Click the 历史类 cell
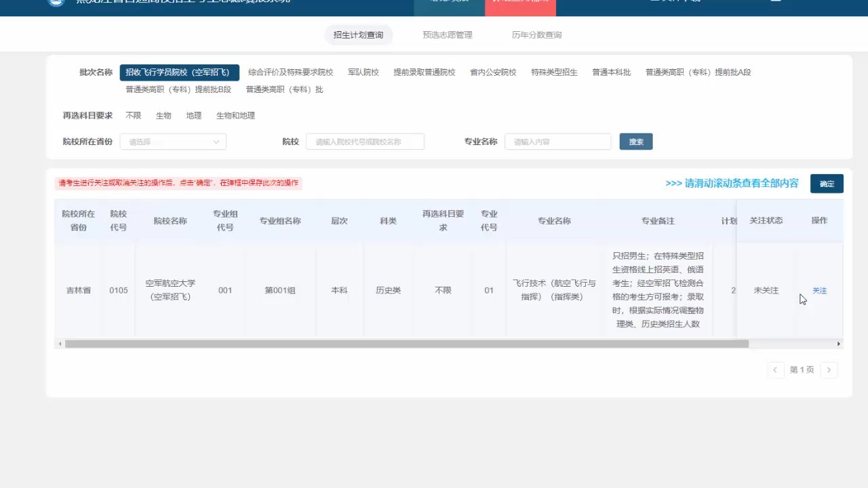Screen dimensions: 868x488 pyautogui.click(x=388, y=291)
